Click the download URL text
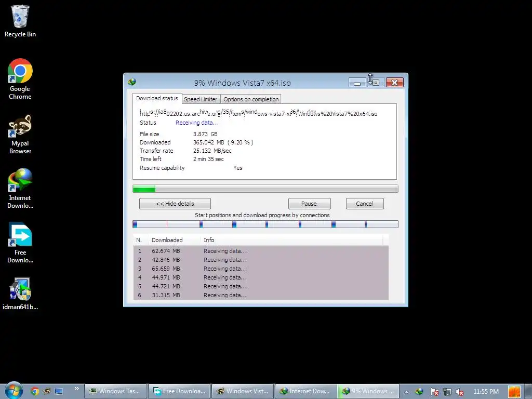532x399 pixels. click(x=259, y=113)
